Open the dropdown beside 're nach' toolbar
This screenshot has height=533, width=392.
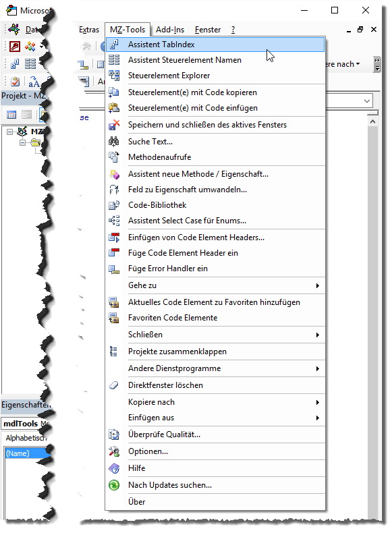pos(358,64)
